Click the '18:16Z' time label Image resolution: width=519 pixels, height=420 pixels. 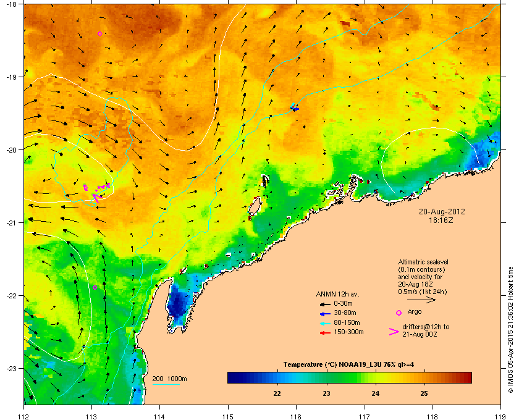click(441, 220)
